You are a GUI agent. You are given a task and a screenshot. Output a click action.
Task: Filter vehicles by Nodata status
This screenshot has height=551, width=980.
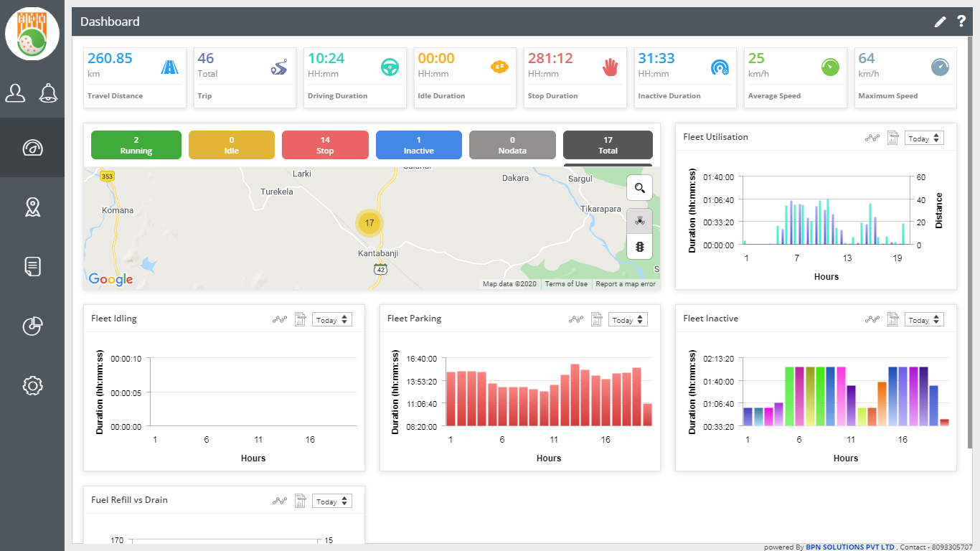pyautogui.click(x=512, y=145)
